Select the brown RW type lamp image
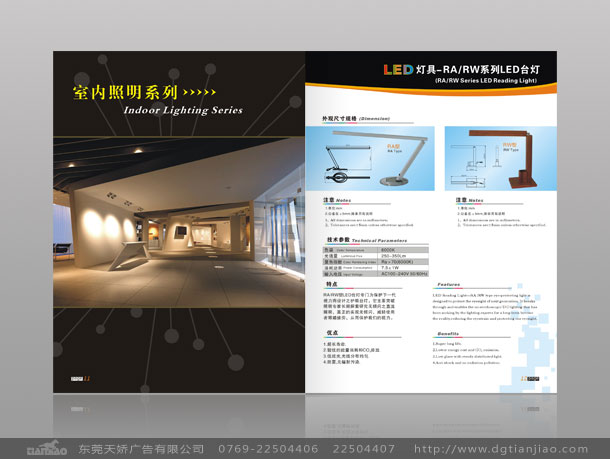Screen dimensions: 610x459 (504, 158)
